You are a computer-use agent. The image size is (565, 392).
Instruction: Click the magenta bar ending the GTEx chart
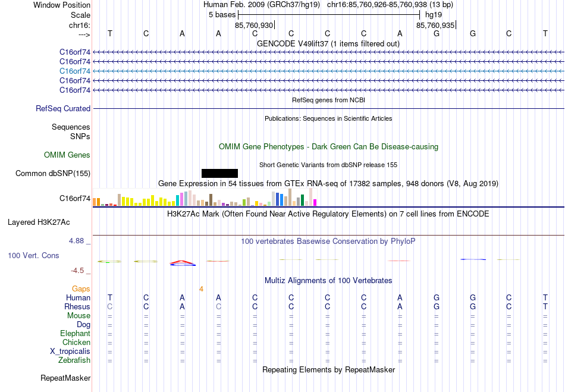click(315, 202)
